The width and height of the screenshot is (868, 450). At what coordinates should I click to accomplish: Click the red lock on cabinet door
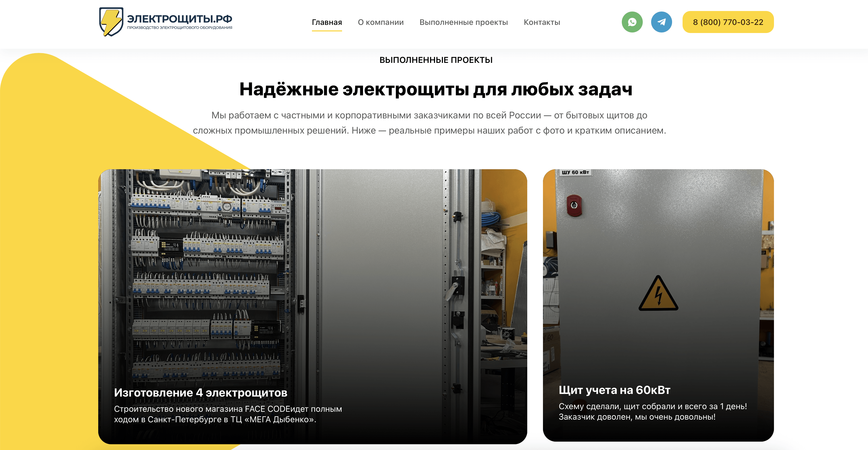coord(574,205)
